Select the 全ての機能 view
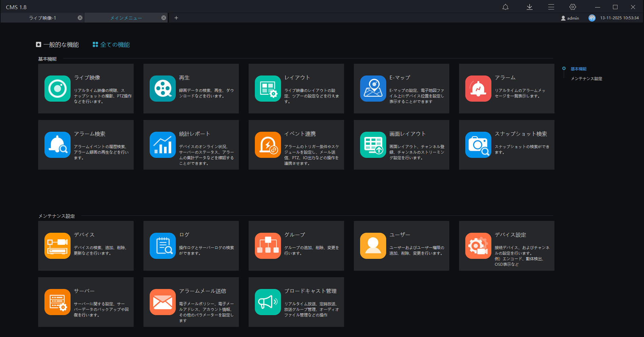The image size is (644, 337). tap(112, 45)
